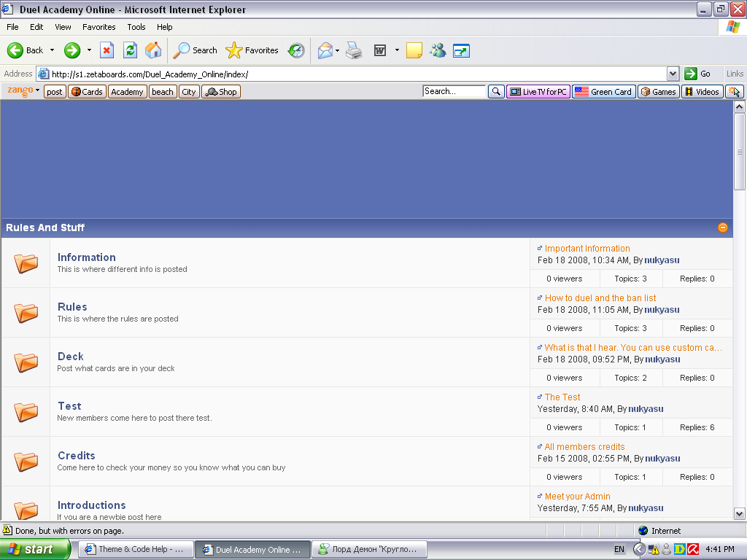747x560 pixels.
Task: Open the Information forum link
Action: pyautogui.click(x=86, y=257)
